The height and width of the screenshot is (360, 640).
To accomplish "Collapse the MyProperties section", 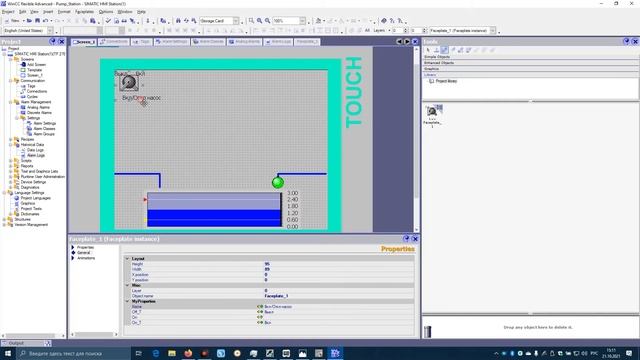I will pyautogui.click(x=127, y=301).
